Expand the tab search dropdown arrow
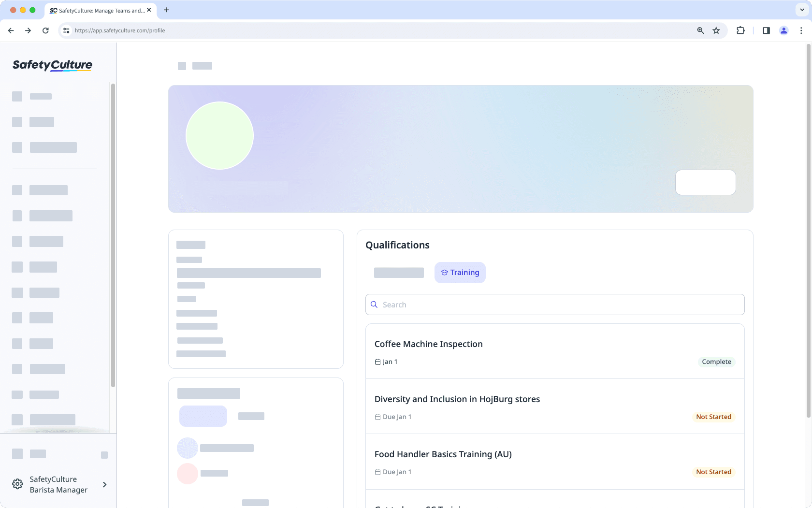This screenshot has width=812, height=508. click(802, 10)
